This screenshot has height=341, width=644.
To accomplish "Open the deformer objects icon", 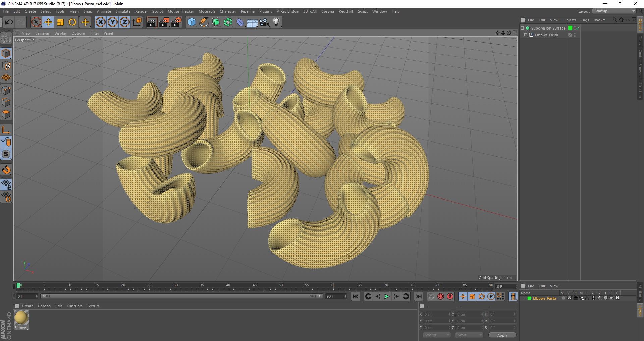I will pyautogui.click(x=240, y=22).
